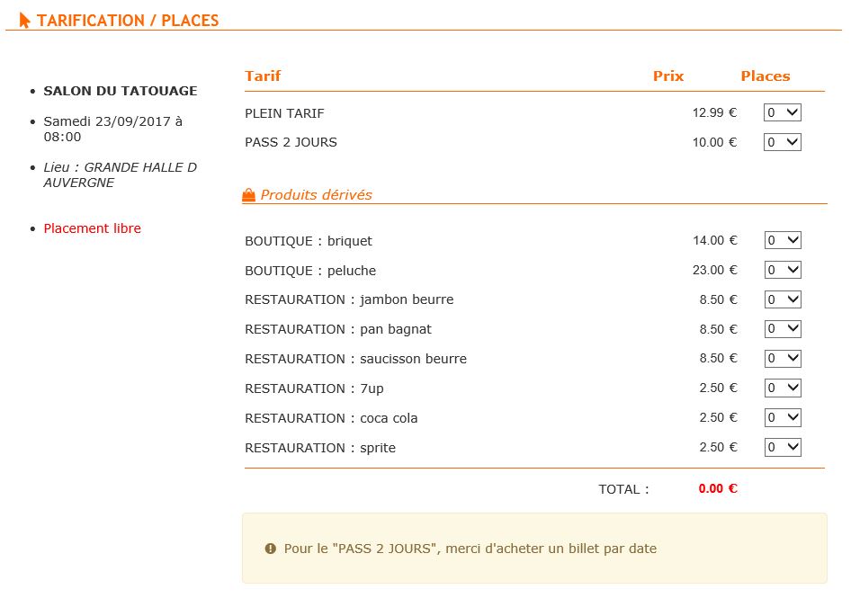Click the shopping bag icon near Produits dérivés

pos(248,195)
